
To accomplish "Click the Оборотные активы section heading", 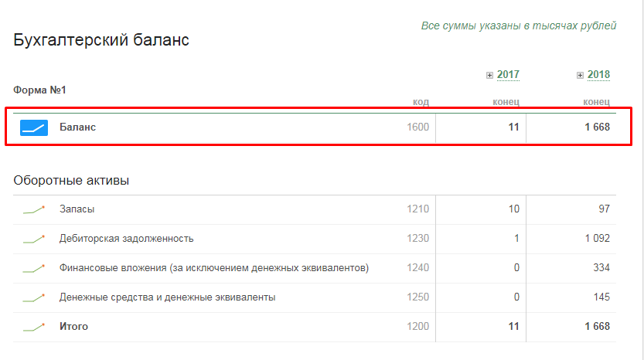I will (71, 180).
